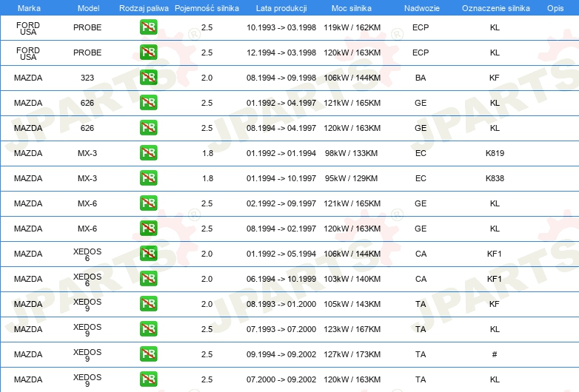Click the fuel icon in the MX-3 K838 row
The height and width of the screenshot is (392, 579).
(148, 178)
